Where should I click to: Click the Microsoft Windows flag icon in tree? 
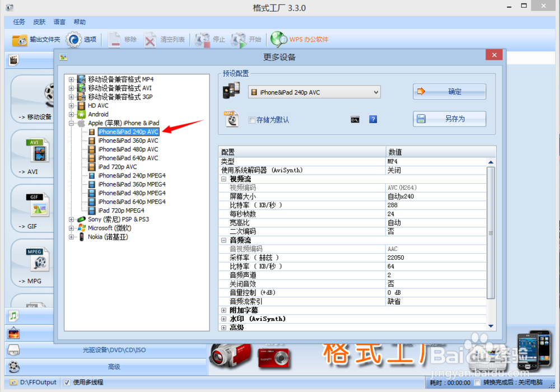(81, 228)
